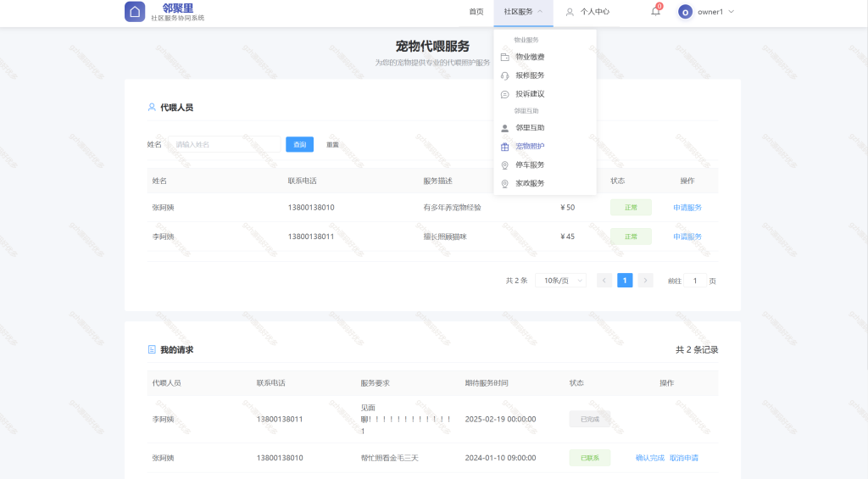Click the 期待服务时间 column header
This screenshot has width=868, height=479.
coord(487,383)
